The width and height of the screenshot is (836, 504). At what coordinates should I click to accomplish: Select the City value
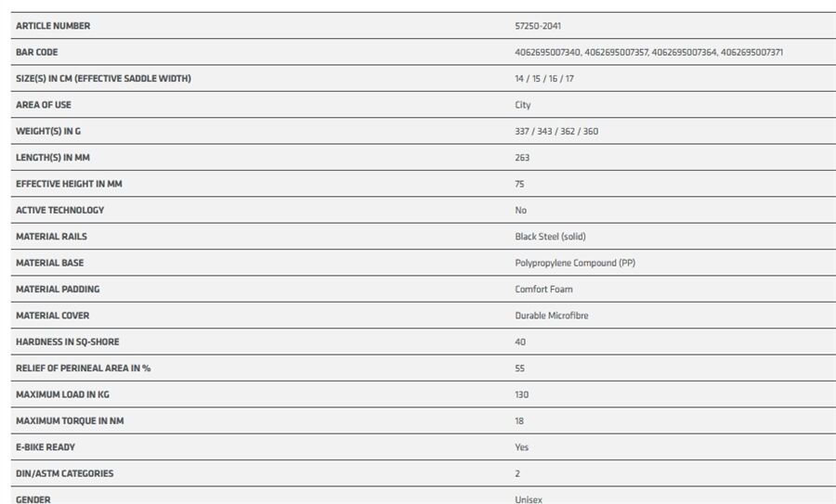pyautogui.click(x=523, y=105)
